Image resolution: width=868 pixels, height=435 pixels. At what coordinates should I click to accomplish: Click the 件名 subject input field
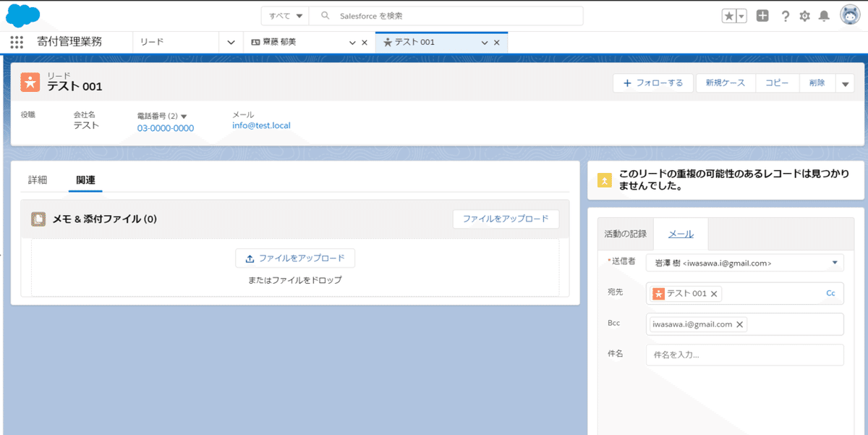point(744,355)
